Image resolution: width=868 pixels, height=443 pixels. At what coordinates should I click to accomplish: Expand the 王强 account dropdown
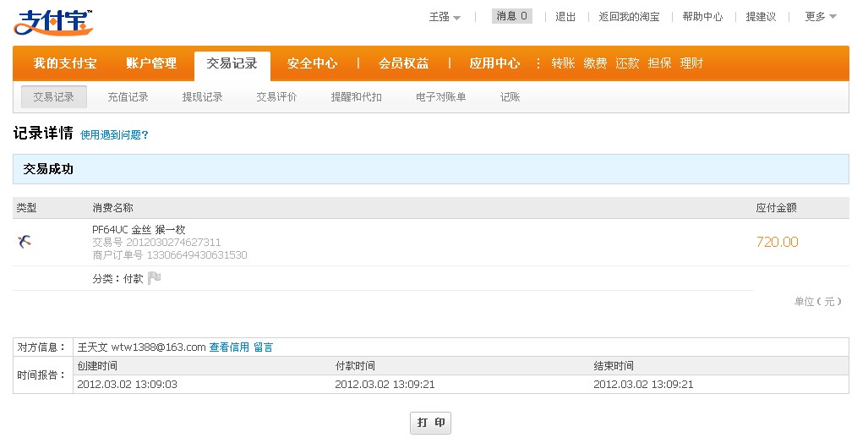[445, 17]
